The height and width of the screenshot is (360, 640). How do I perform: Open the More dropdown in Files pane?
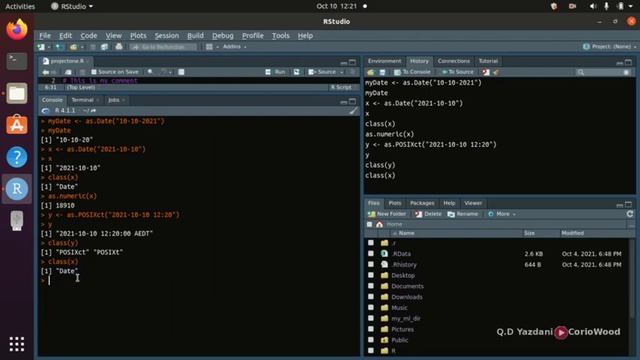[x=502, y=214]
